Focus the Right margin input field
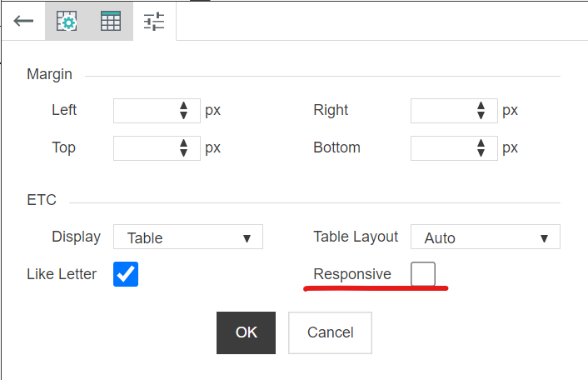This screenshot has width=588, height=380. [442, 111]
